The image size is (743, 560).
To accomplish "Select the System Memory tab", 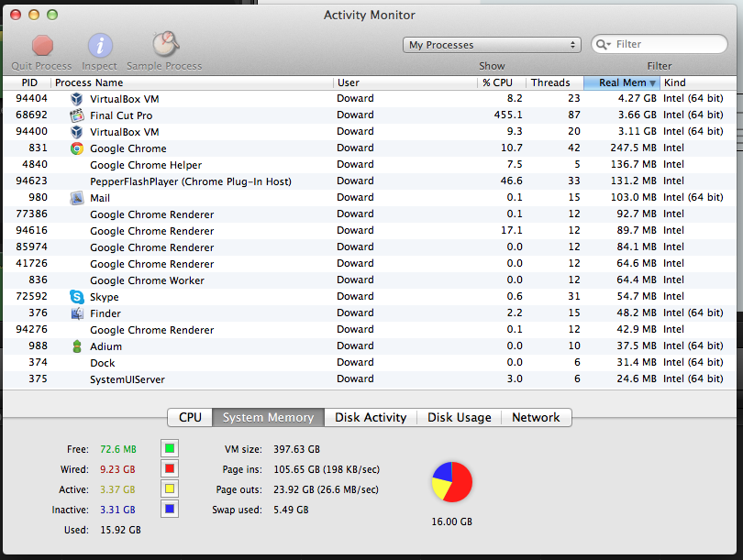I will 268,418.
